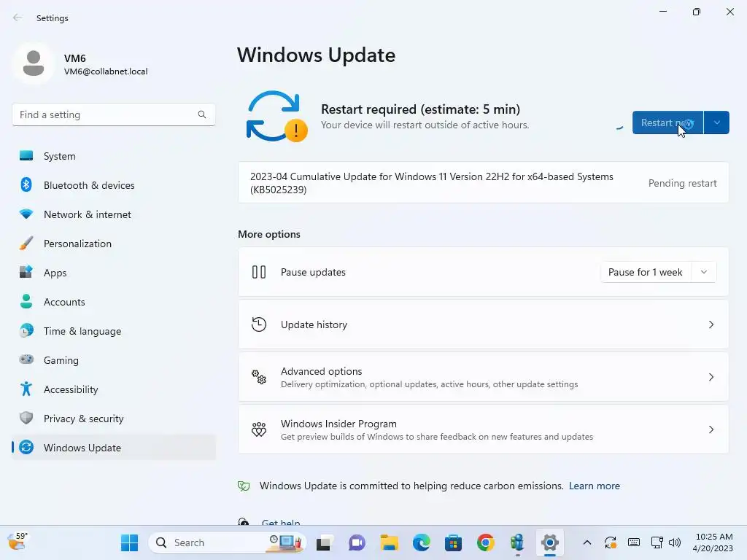
Task: Open Microsoft Store from the taskbar
Action: (453, 542)
